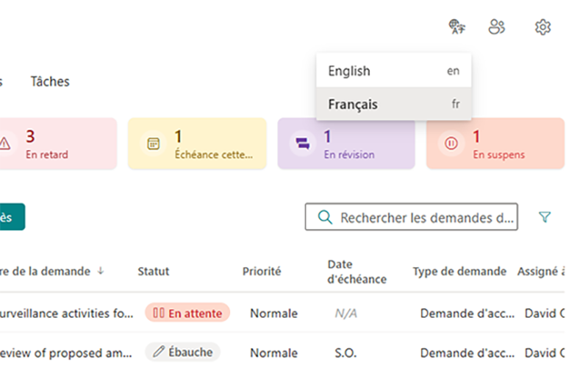Click the Assigné column header

[x=541, y=271]
